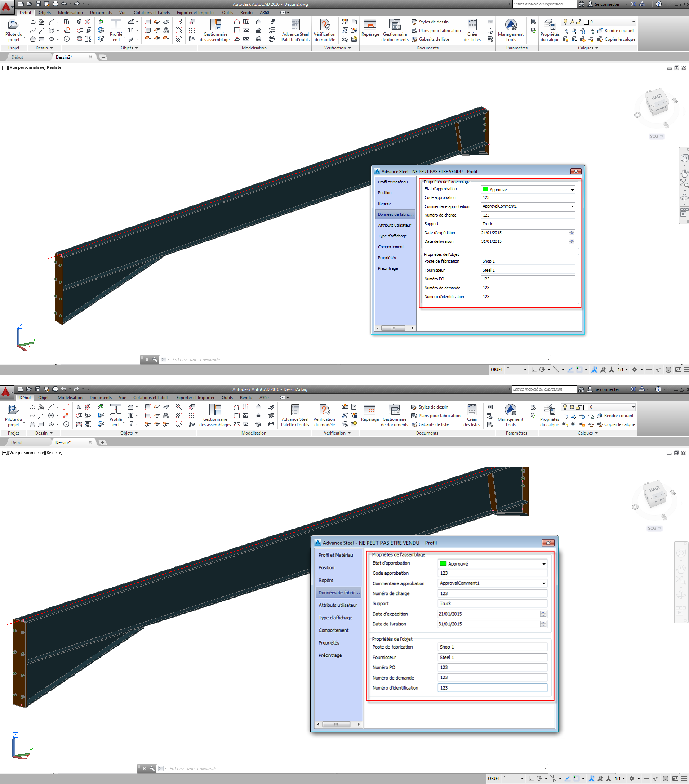Toggle grid display in lower status bar
This screenshot has height=784, width=689.
point(507,779)
